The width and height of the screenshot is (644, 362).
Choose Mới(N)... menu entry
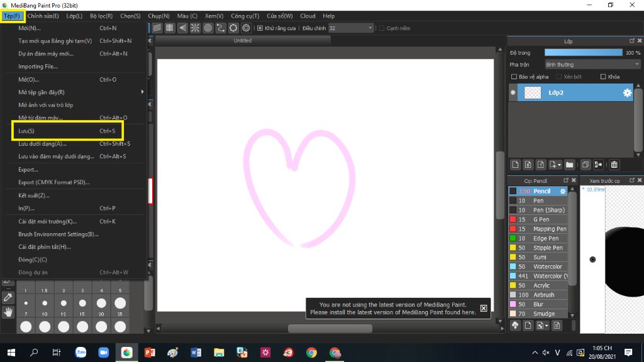[x=75, y=28]
